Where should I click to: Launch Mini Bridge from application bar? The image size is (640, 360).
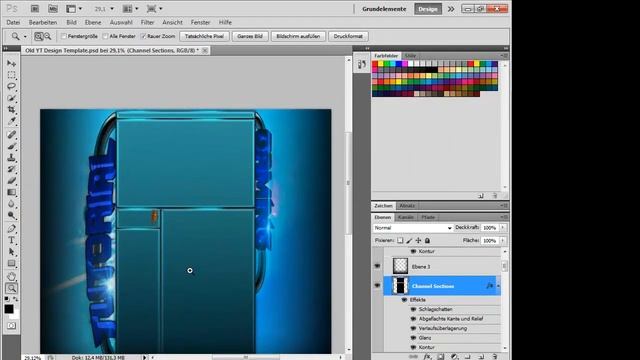pos(53,9)
